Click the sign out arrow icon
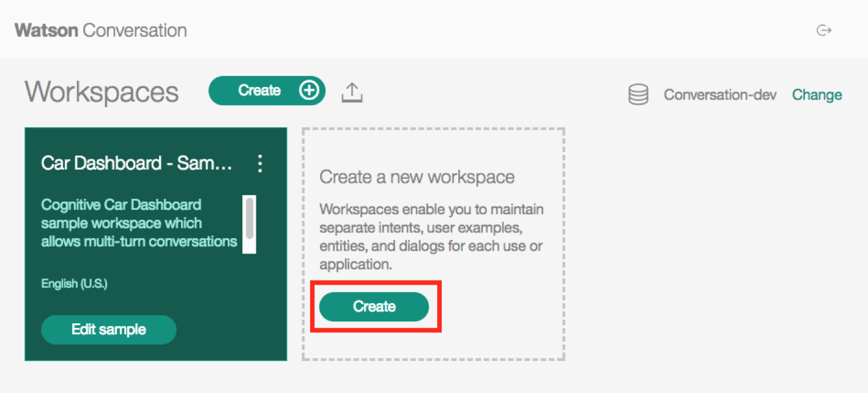Viewport: 868px width, 393px height. point(824,30)
